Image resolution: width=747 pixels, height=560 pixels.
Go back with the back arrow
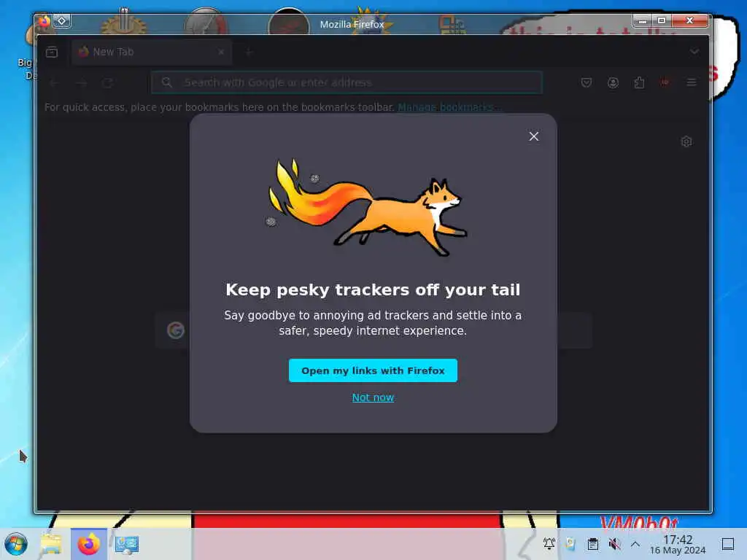click(54, 83)
